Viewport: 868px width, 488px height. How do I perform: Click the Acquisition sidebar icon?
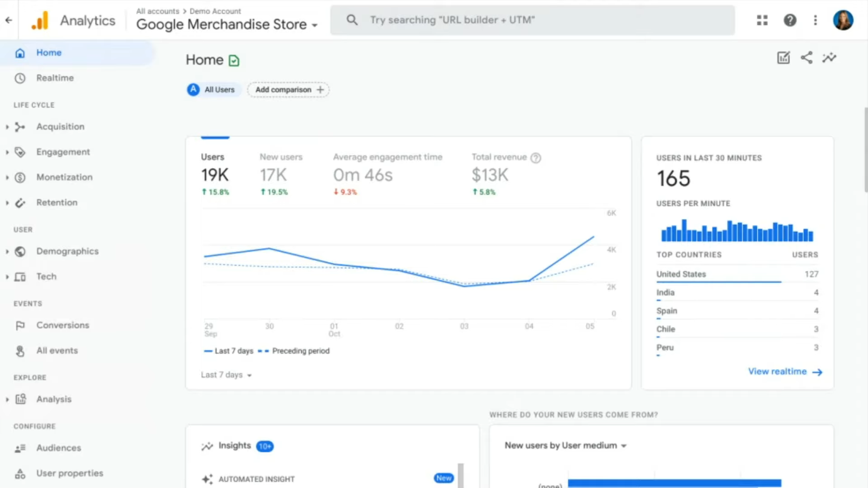pyautogui.click(x=20, y=127)
